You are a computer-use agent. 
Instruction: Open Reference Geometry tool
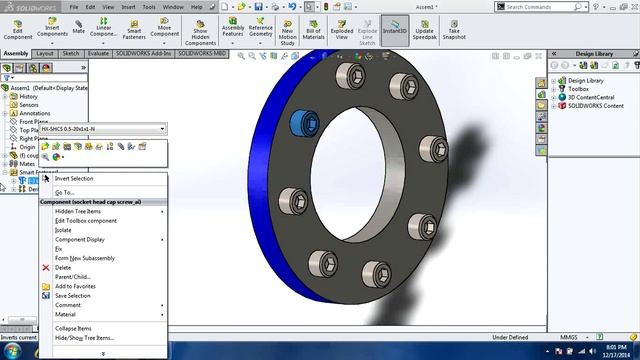pyautogui.click(x=260, y=28)
